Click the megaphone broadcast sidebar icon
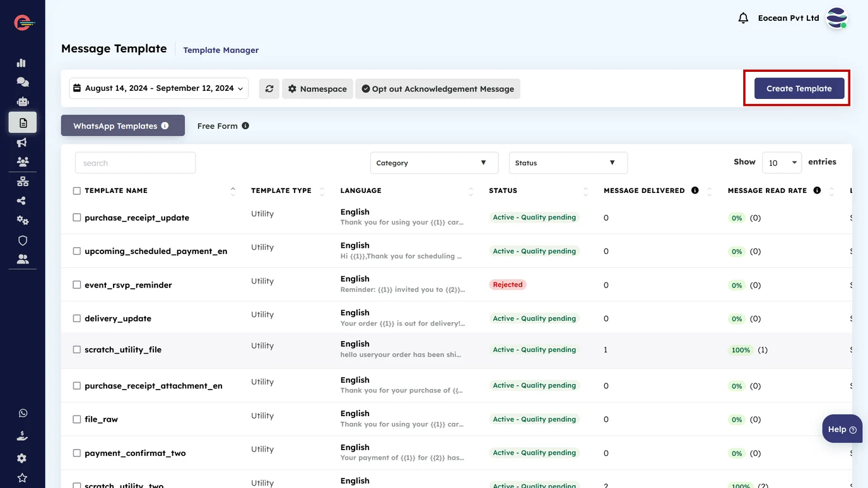868x488 pixels. pyautogui.click(x=23, y=142)
